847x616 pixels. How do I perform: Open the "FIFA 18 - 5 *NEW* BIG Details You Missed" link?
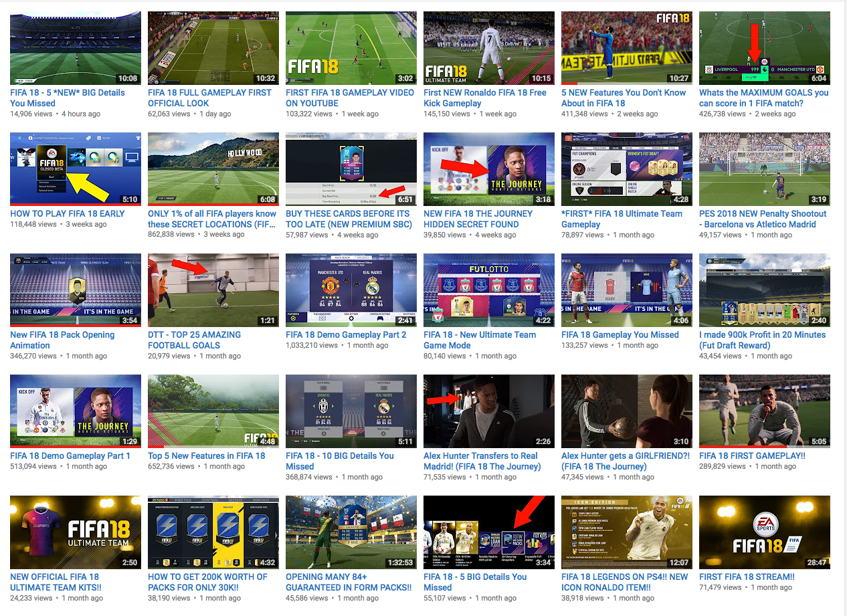click(x=66, y=98)
